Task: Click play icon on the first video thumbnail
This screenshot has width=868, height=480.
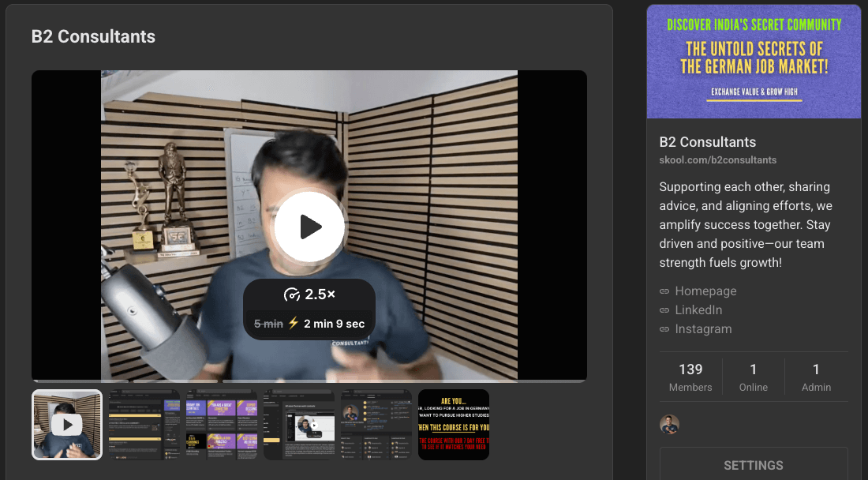Action: click(x=67, y=425)
